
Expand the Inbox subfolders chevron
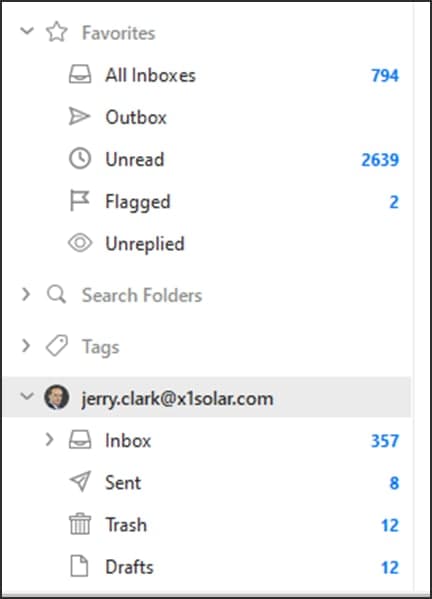click(49, 440)
